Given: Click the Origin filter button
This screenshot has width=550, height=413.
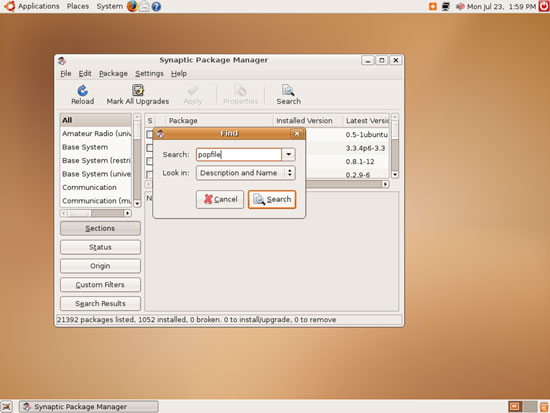Looking at the screenshot, I should click(x=100, y=266).
